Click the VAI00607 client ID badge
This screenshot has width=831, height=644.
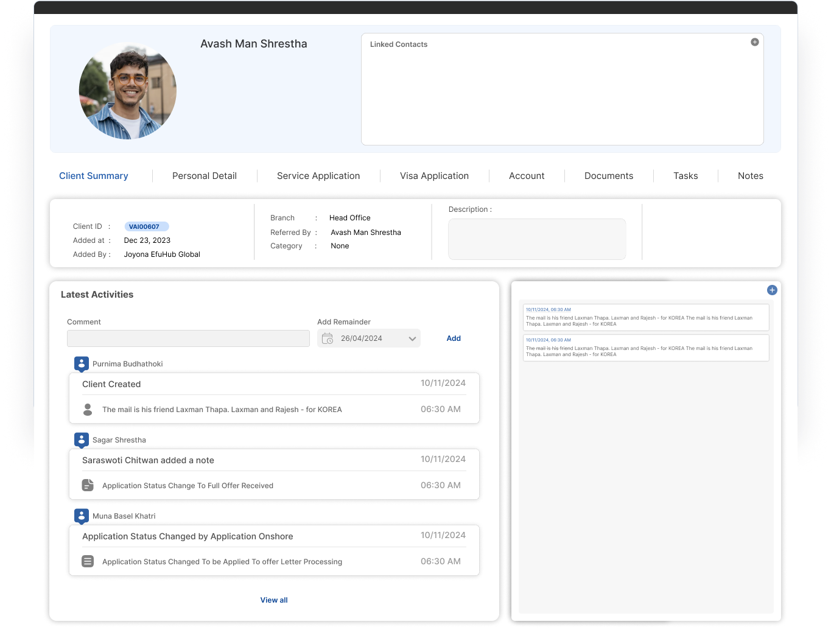coord(146,226)
